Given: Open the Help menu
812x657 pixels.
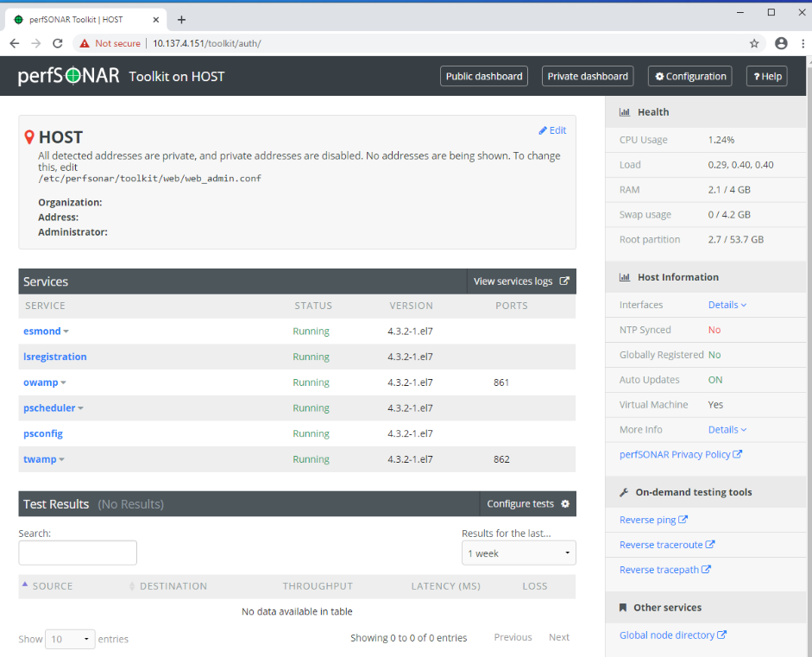Looking at the screenshot, I should (x=767, y=76).
